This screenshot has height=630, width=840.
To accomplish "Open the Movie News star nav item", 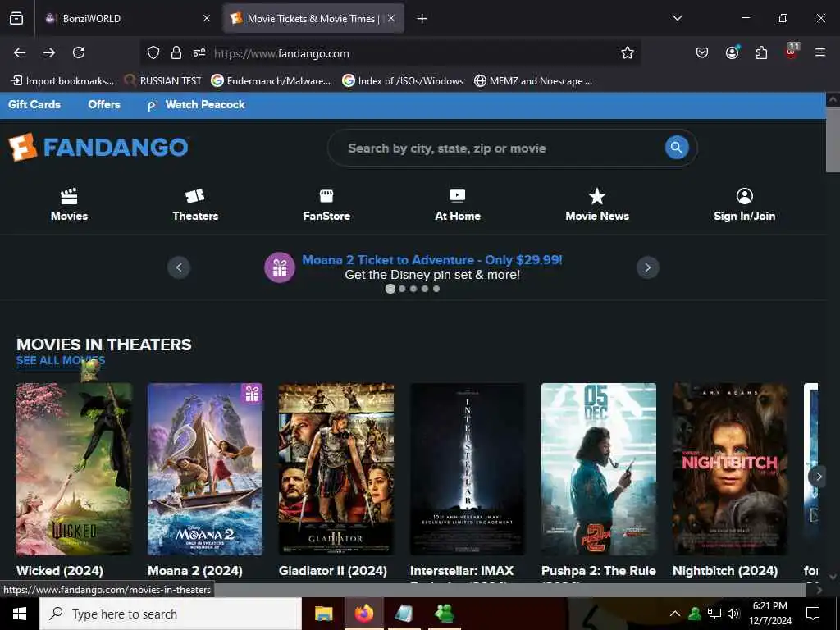I will coord(597,204).
